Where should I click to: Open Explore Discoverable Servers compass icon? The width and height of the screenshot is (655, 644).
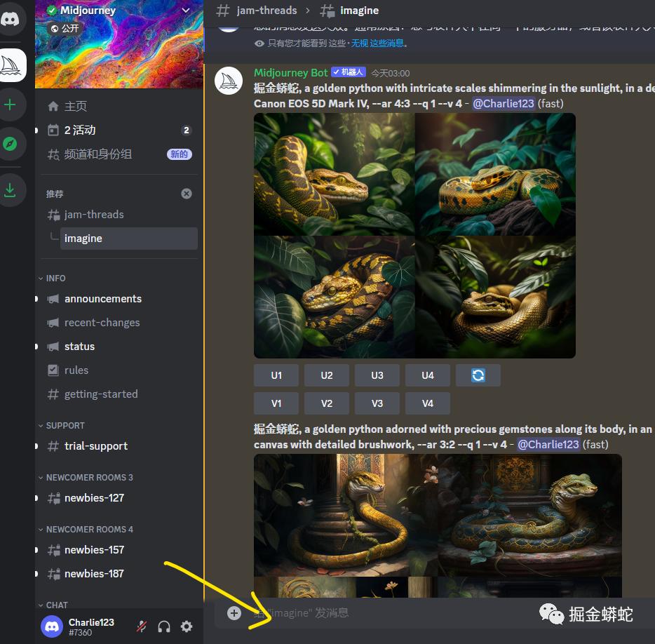(10, 144)
